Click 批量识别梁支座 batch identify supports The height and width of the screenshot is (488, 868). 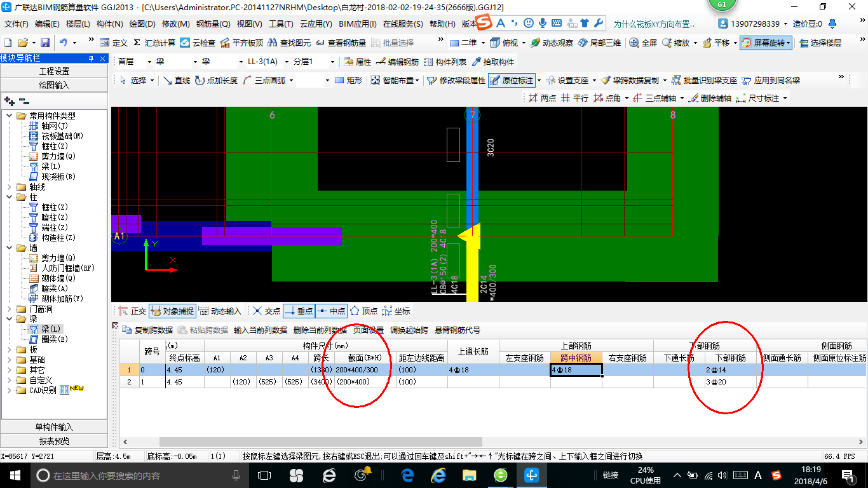point(705,80)
